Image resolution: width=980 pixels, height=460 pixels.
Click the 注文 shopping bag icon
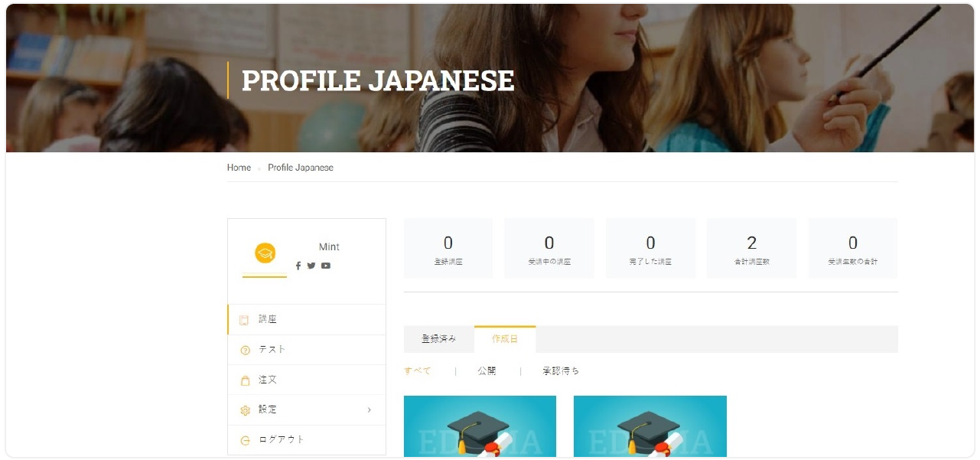(x=245, y=380)
